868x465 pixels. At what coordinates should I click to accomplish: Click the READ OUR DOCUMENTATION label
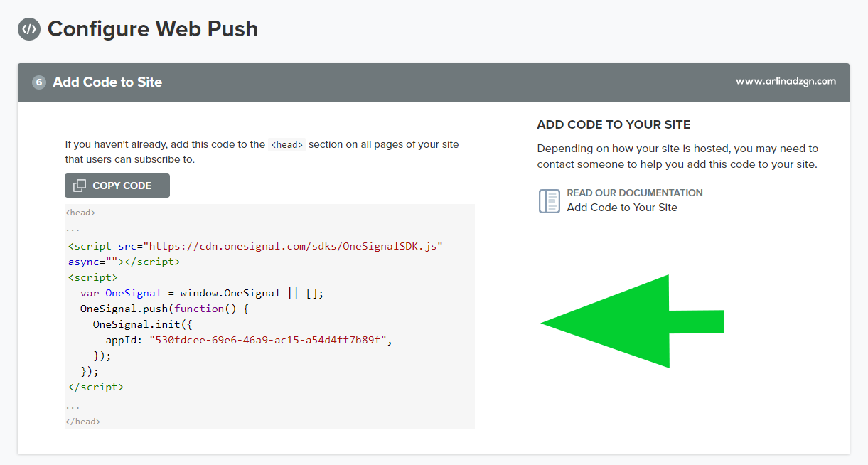pyautogui.click(x=635, y=193)
